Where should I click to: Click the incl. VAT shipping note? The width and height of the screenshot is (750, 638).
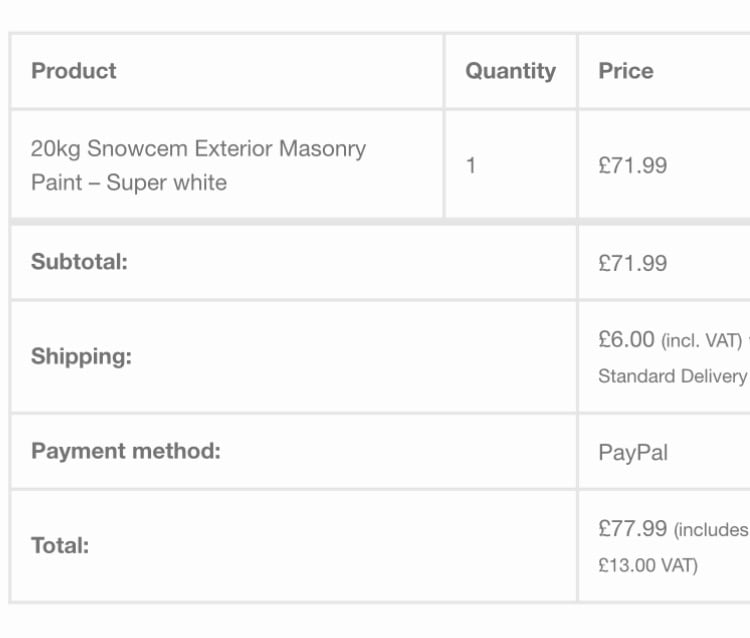coord(701,341)
